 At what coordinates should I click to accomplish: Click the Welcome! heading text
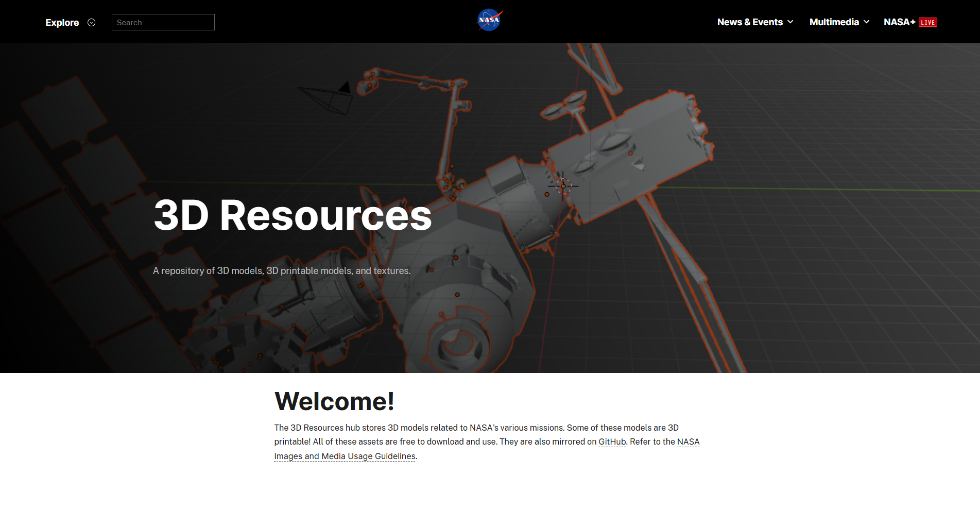[x=334, y=402]
